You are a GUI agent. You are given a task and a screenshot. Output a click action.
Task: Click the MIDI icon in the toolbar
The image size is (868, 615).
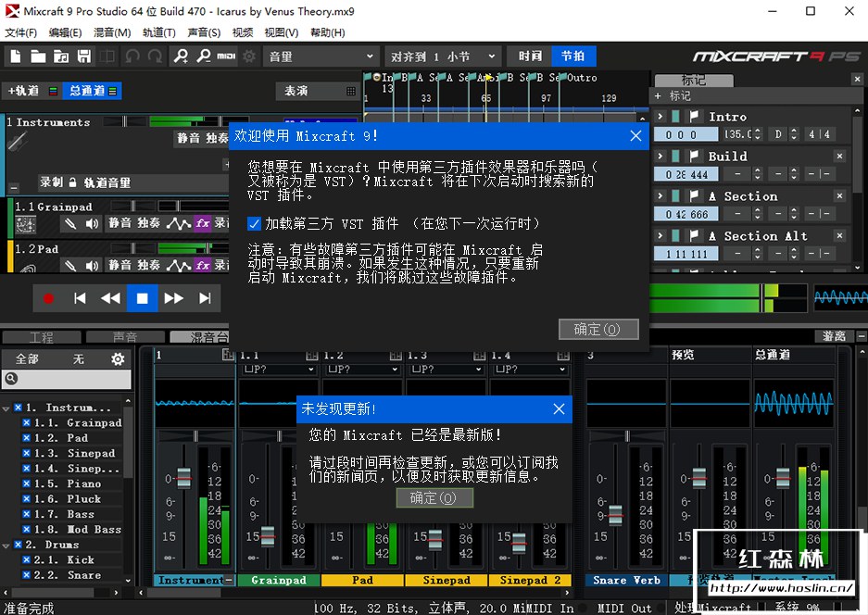click(x=226, y=56)
